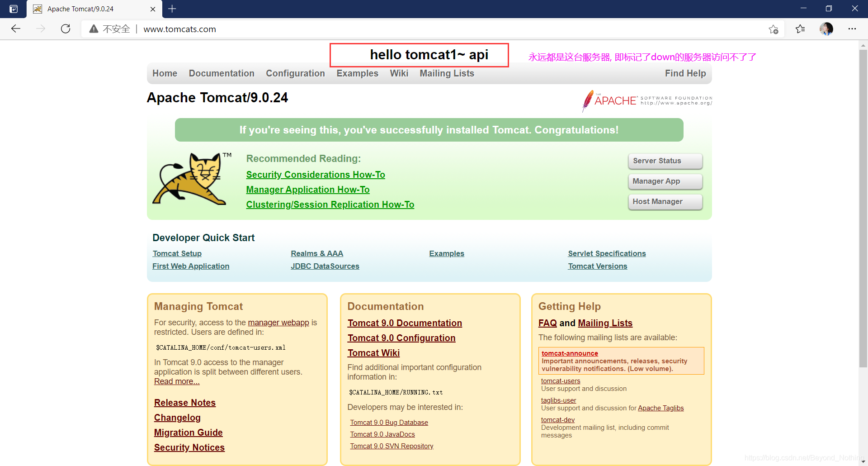Image resolution: width=868 pixels, height=466 pixels.
Task: Click the $CATALINA_HOME/conf/tomcat-users.xml path text
Action: click(221, 347)
